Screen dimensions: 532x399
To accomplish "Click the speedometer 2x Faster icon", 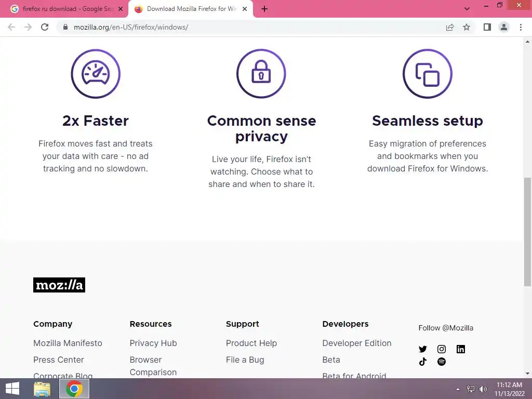I will [x=96, y=74].
